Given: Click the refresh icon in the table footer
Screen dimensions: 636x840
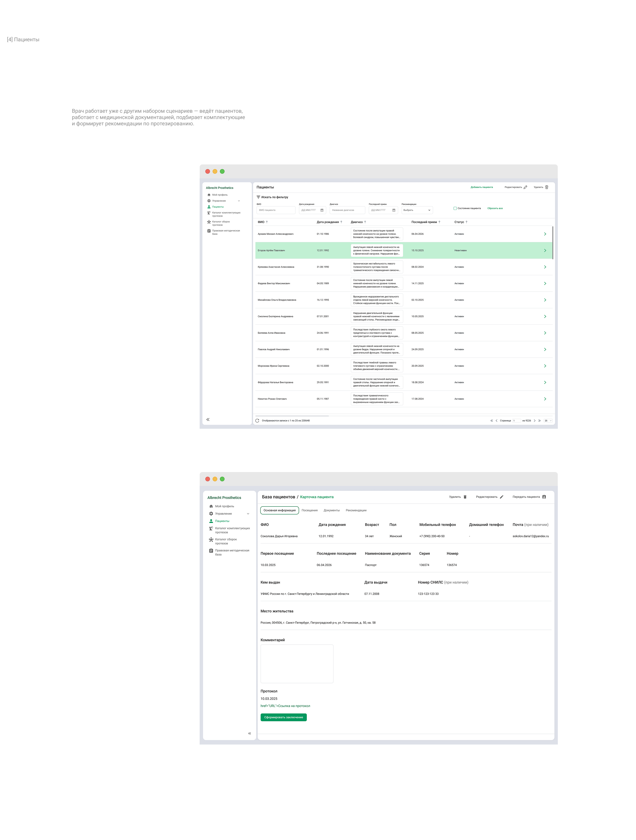Looking at the screenshot, I should click(x=257, y=420).
